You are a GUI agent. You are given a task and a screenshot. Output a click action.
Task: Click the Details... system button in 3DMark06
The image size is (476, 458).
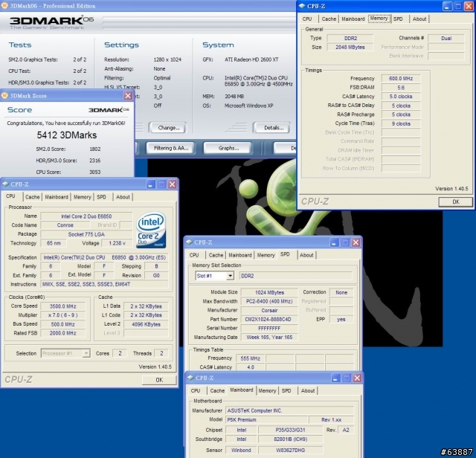coord(272,128)
